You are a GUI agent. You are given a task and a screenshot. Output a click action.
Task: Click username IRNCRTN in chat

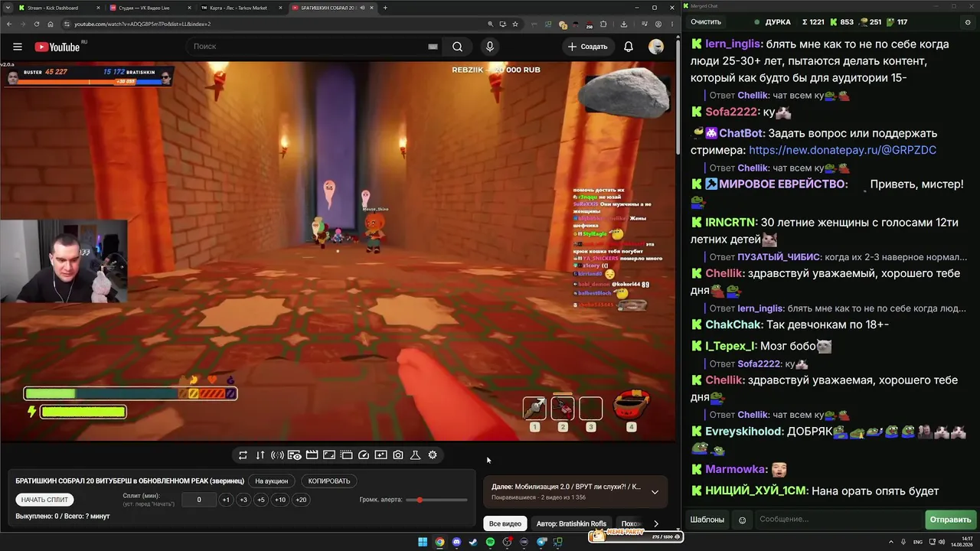coord(730,222)
